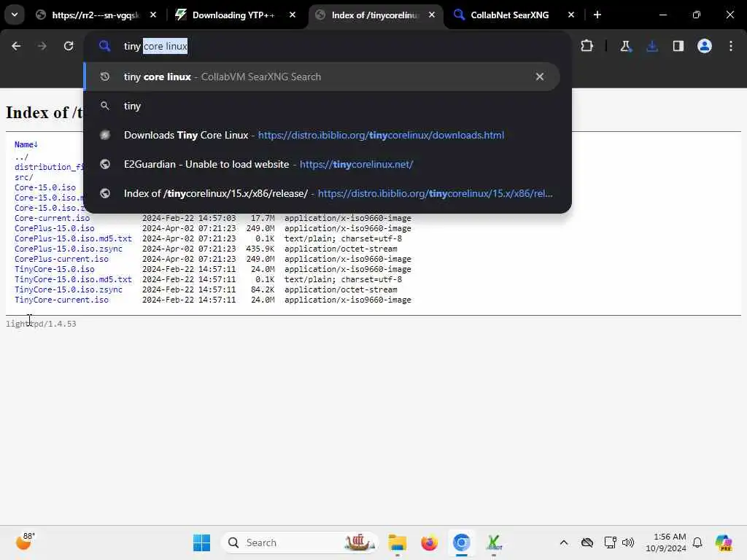Switch to the https://rr2---sn tab

point(96,15)
